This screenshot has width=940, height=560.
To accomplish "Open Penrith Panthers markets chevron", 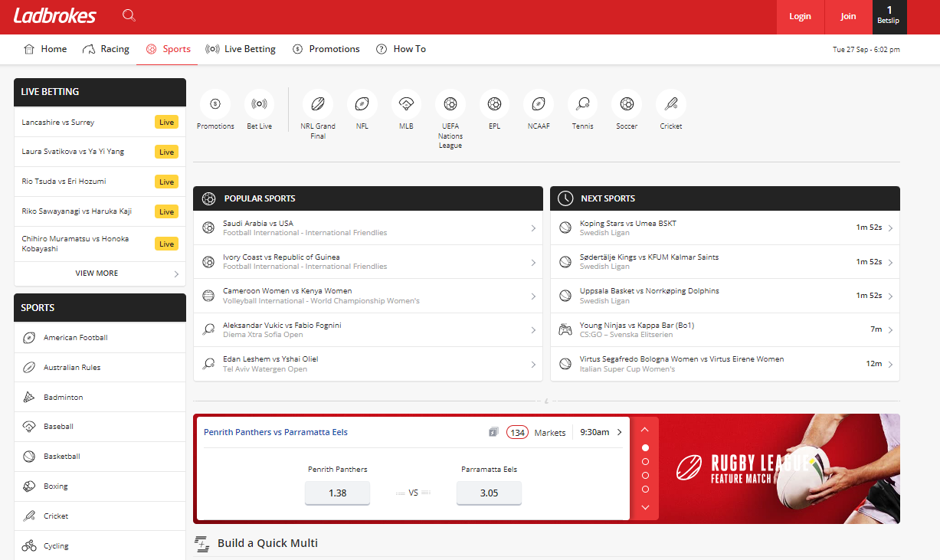I will coord(619,432).
